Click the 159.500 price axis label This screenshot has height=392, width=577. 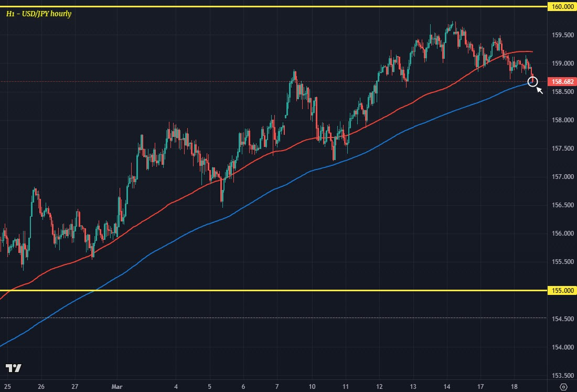click(561, 35)
